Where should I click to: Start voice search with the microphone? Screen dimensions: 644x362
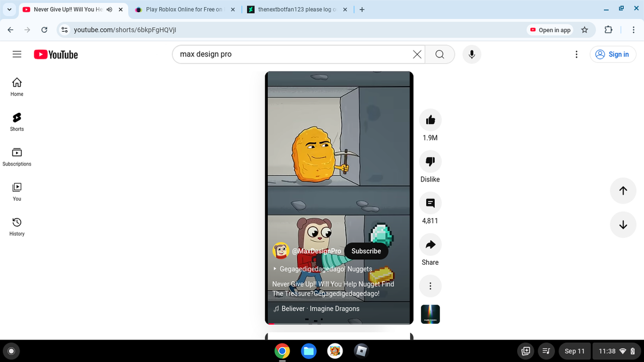coord(471,54)
